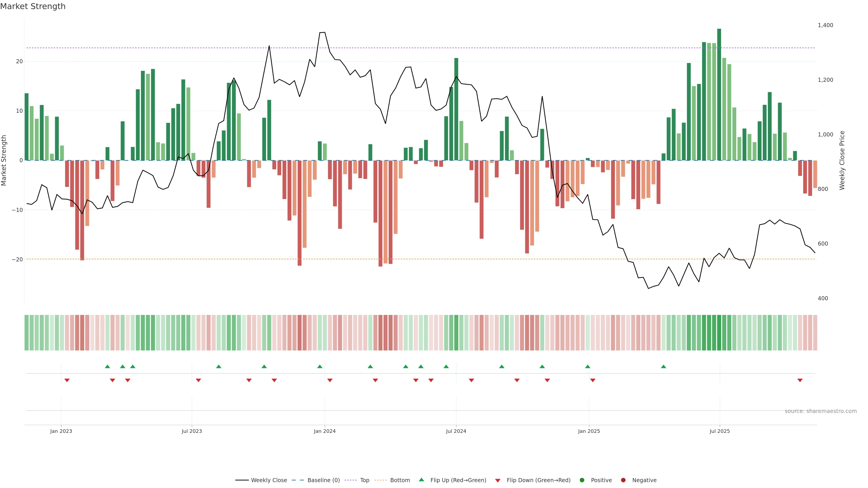Click the Jul 2025 x-axis label
Viewport: 868px width, 488px height.
tap(719, 431)
